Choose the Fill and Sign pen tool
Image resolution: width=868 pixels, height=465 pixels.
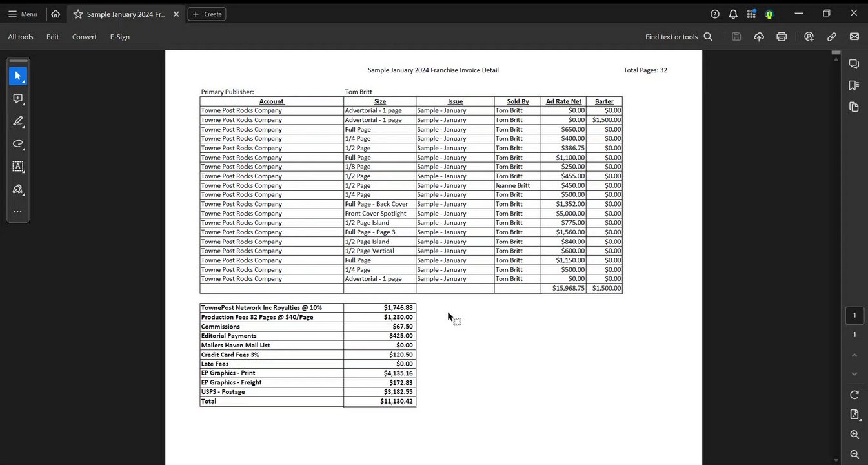click(18, 189)
